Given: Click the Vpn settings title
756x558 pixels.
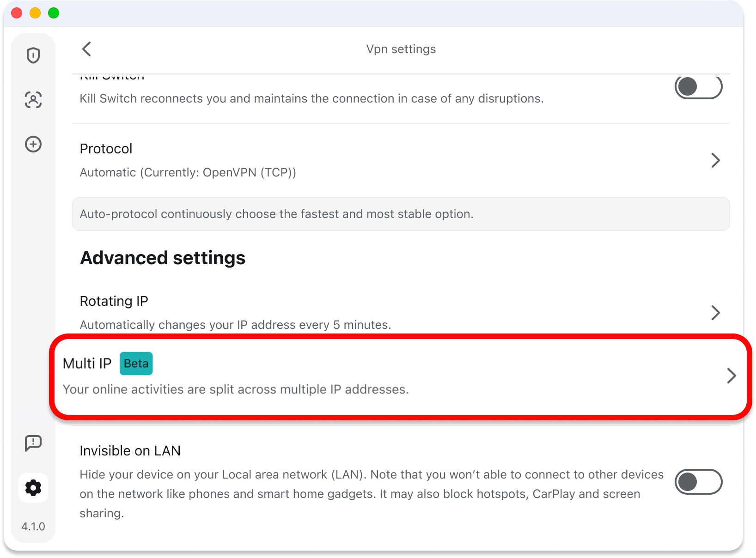Looking at the screenshot, I should (x=401, y=49).
